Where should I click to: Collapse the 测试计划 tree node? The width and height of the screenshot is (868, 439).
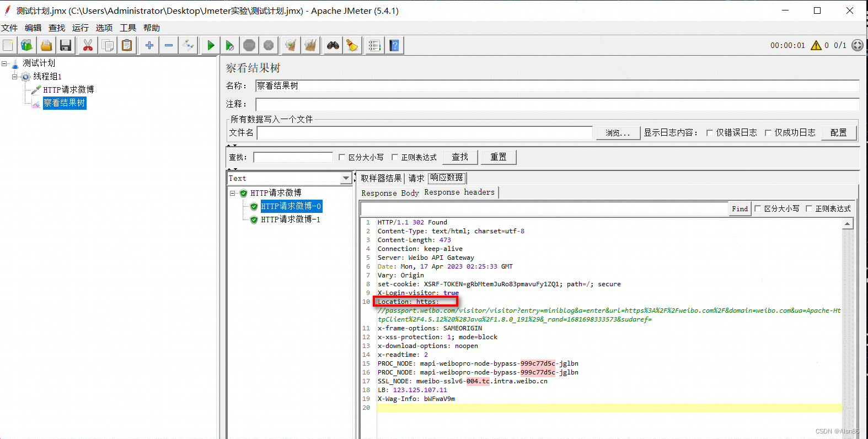(x=4, y=63)
